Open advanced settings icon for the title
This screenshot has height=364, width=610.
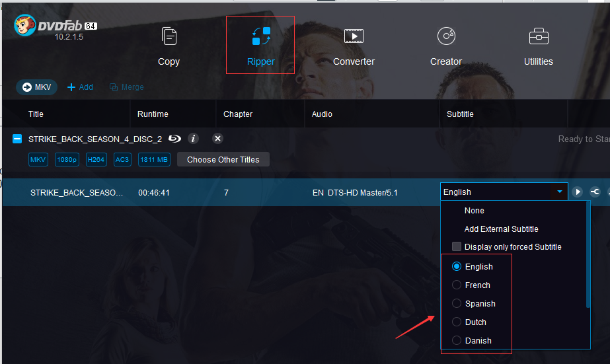point(595,192)
